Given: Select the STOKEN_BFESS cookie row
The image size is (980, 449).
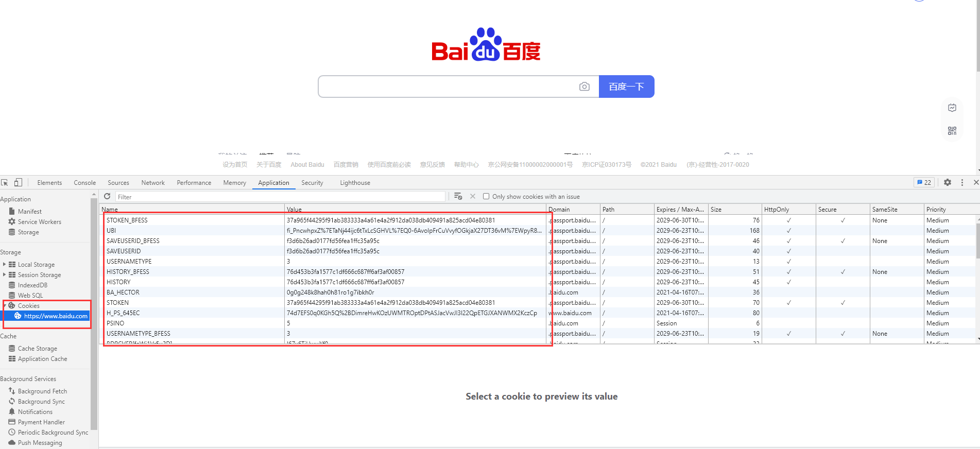Looking at the screenshot, I should point(538,220).
